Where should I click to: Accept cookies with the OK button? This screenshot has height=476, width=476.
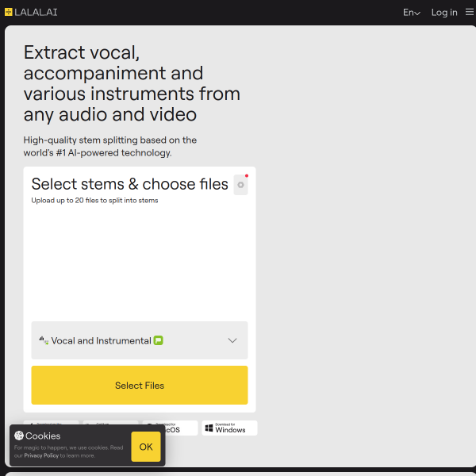tap(146, 447)
